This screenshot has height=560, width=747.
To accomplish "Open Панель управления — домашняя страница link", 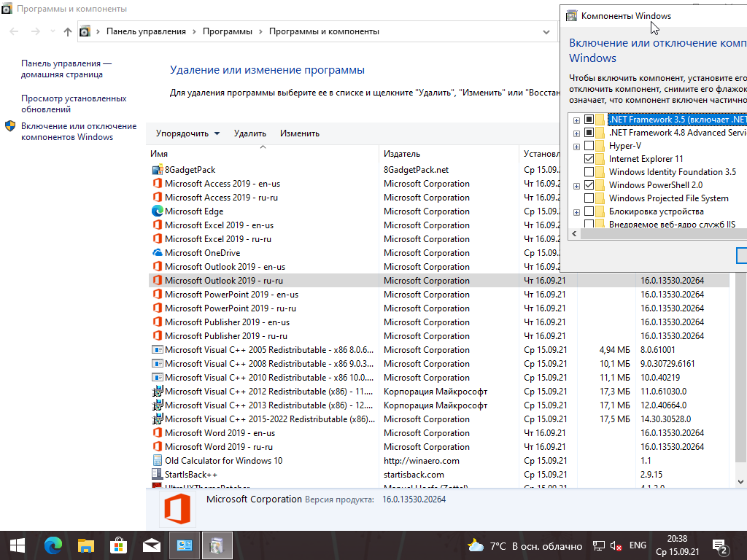I will pos(66,69).
